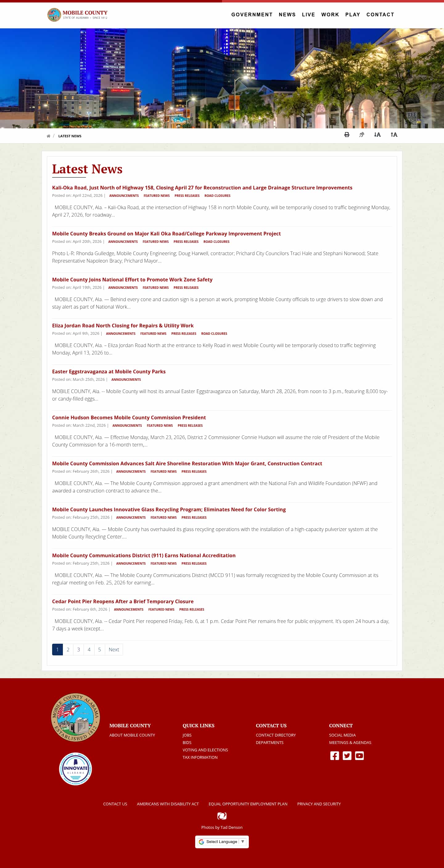Open the YouTube channel icon
The image size is (444, 868).
[359, 755]
